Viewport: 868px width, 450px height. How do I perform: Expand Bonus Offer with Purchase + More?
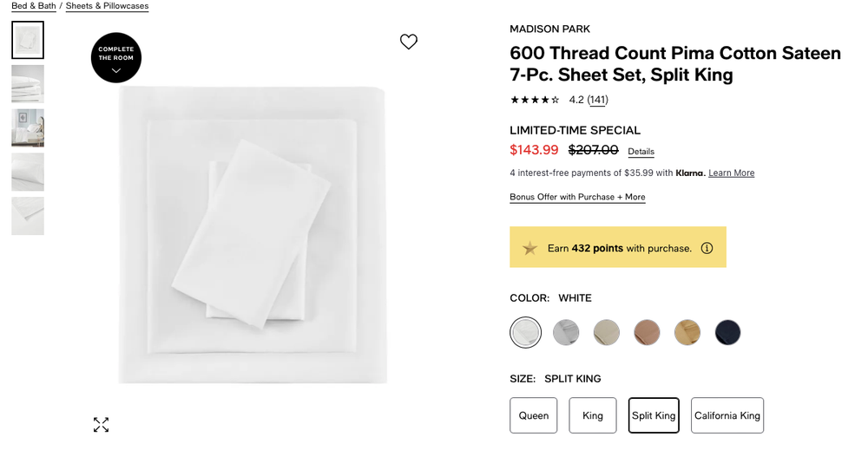pos(577,197)
